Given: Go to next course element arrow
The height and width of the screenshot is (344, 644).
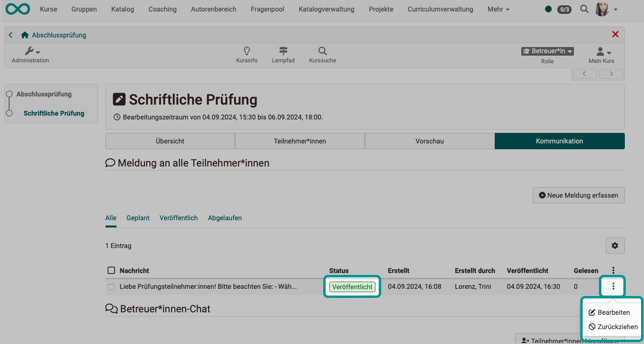Looking at the screenshot, I should pos(611,74).
